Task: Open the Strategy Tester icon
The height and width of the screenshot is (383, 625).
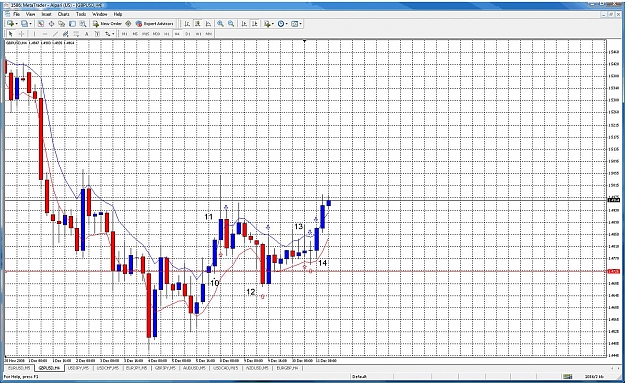Action: tap(83, 24)
